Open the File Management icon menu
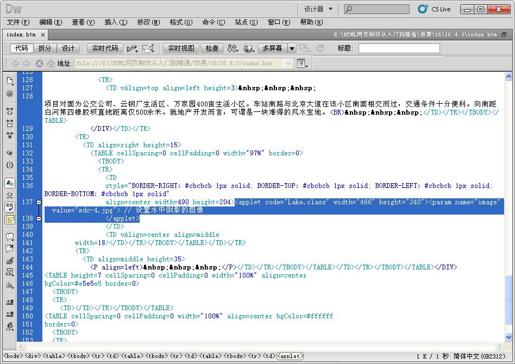 pyautogui.click(x=233, y=49)
